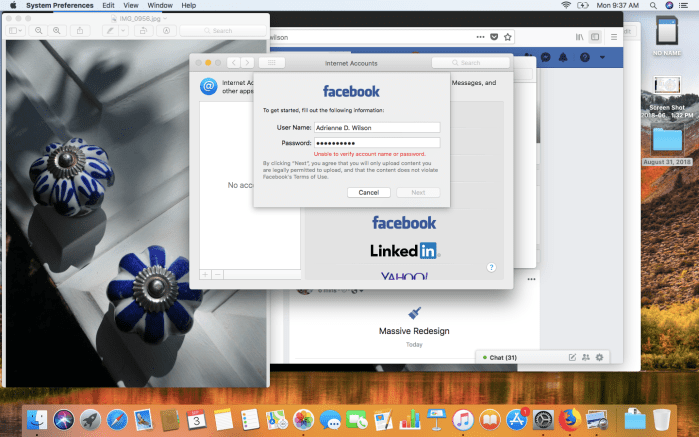Toggle the Firefox sidebar view
This screenshot has width=699, height=437.
click(595, 37)
